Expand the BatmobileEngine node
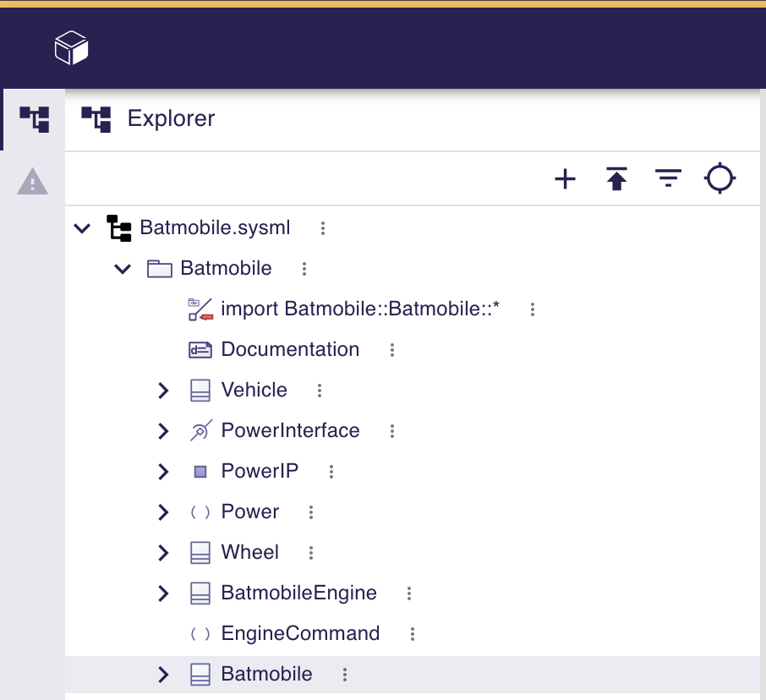 tap(163, 593)
